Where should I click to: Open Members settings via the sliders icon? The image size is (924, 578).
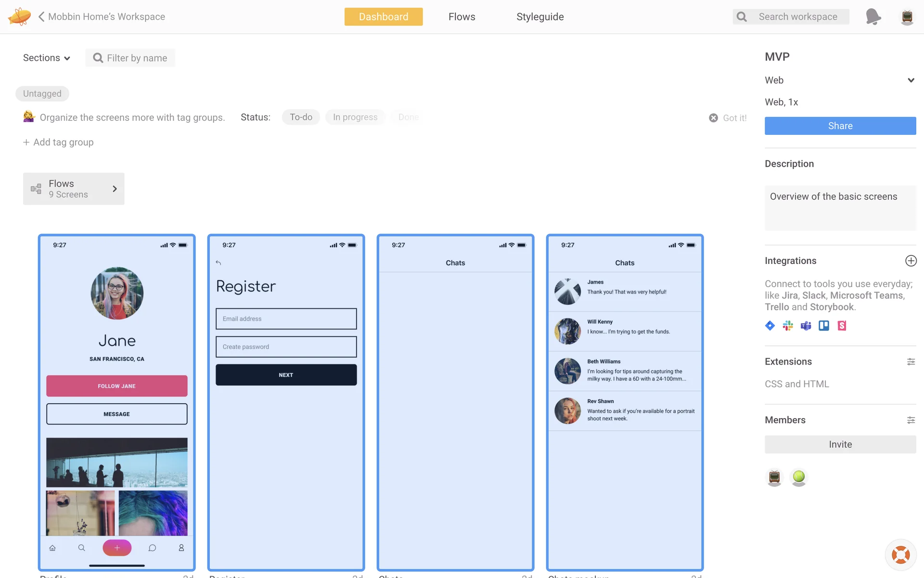pyautogui.click(x=911, y=420)
